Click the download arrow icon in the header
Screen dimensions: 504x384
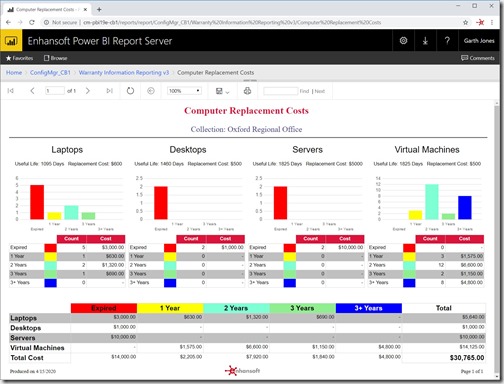click(x=425, y=41)
